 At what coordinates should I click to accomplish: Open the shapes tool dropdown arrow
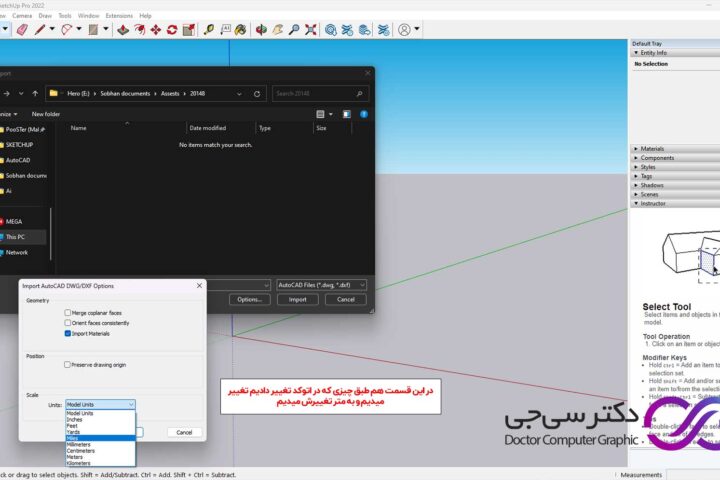(x=106, y=29)
